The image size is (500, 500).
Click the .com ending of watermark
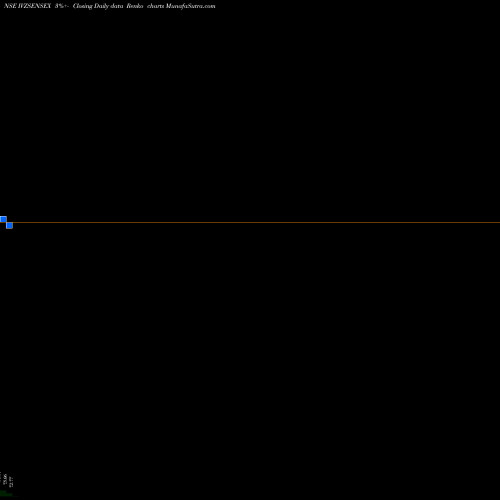[x=209, y=6]
